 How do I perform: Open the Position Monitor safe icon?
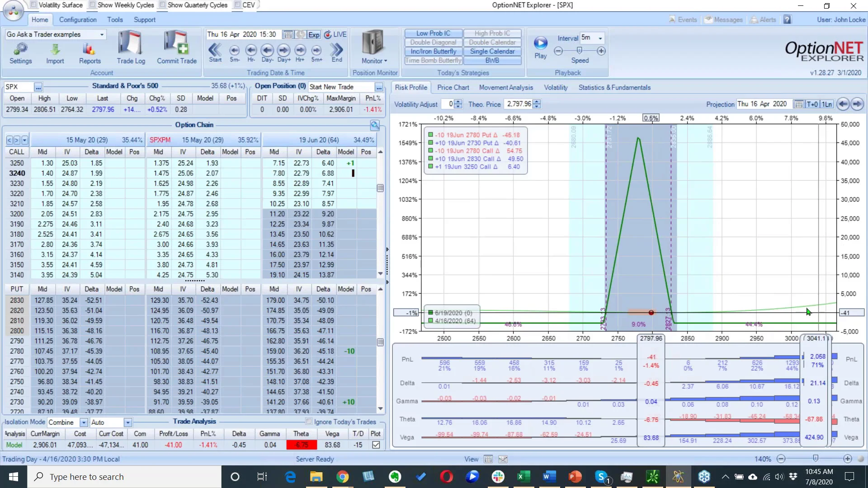point(373,43)
